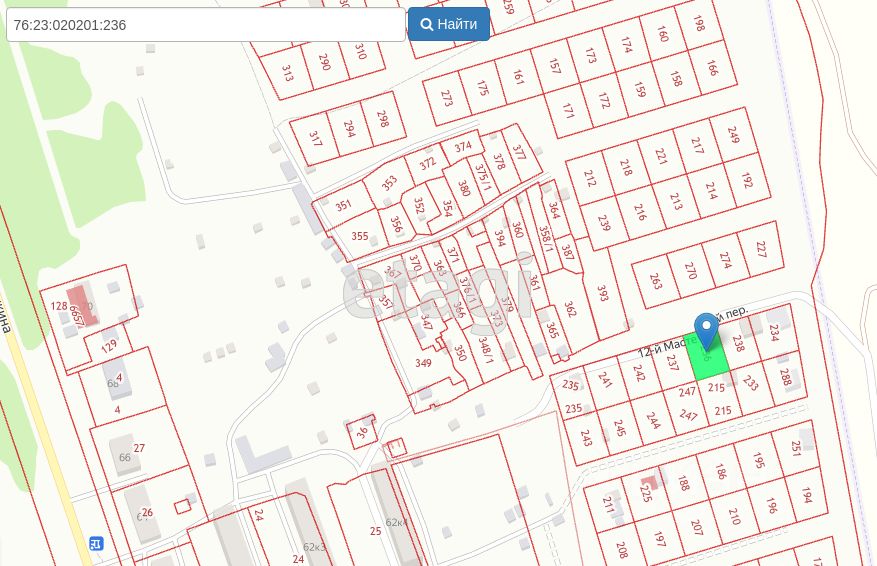
Task: Select parcel labeled 263
Action: pyautogui.click(x=656, y=281)
